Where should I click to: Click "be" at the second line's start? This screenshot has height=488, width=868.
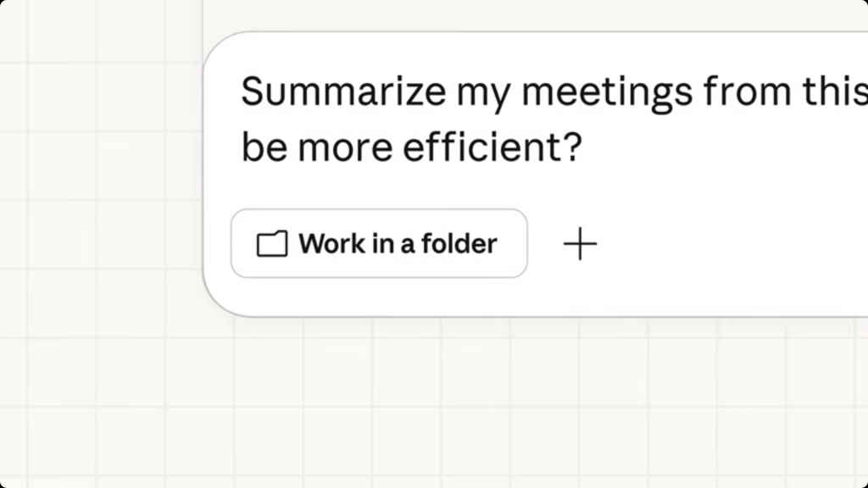pyautogui.click(x=259, y=148)
